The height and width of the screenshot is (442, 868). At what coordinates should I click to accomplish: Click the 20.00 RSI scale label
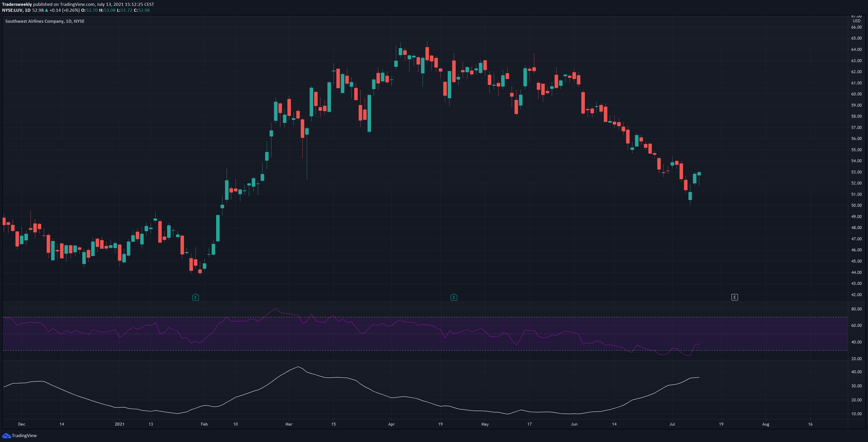tap(856, 358)
